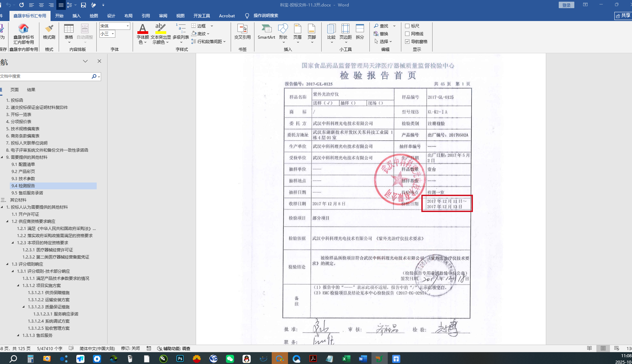Go to heading 9.3 技术参数
This screenshot has height=364, width=632.
pos(23,178)
